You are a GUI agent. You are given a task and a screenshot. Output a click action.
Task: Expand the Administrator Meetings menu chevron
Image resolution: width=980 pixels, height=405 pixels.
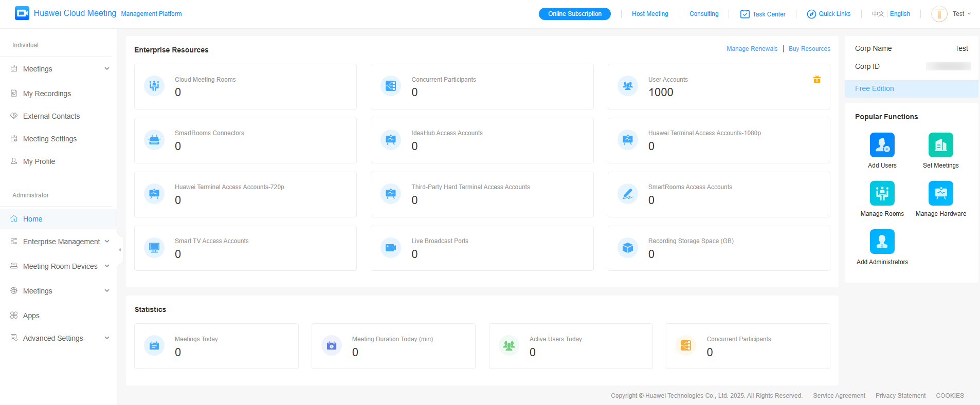pyautogui.click(x=107, y=291)
